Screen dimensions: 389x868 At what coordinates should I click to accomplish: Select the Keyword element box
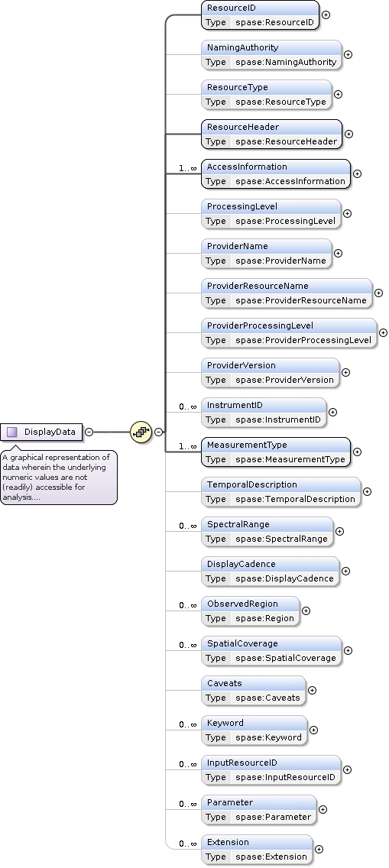point(254,730)
